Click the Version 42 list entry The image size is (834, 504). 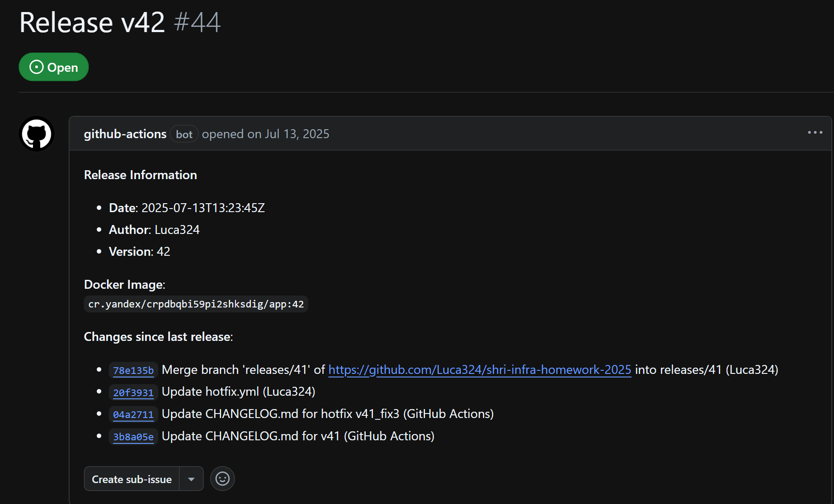pyautogui.click(x=139, y=251)
